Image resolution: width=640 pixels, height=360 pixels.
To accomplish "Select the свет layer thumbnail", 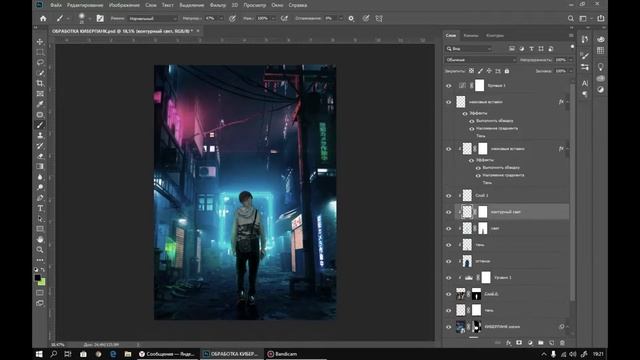I will pyautogui.click(x=467, y=228).
